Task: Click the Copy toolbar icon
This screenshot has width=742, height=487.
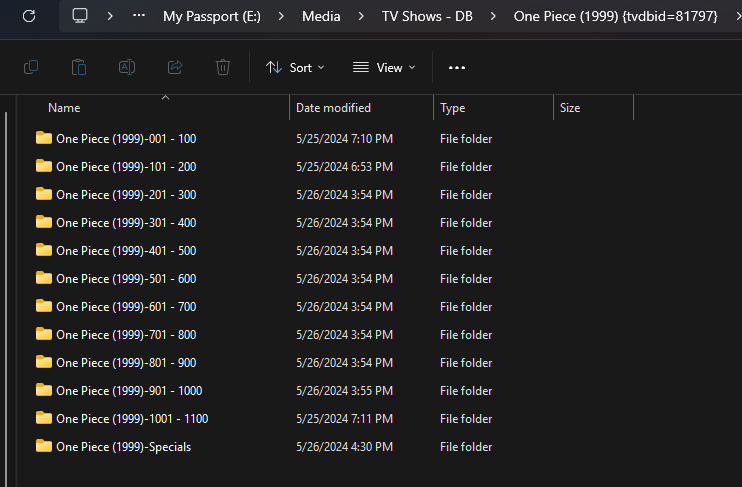Action: 31,67
